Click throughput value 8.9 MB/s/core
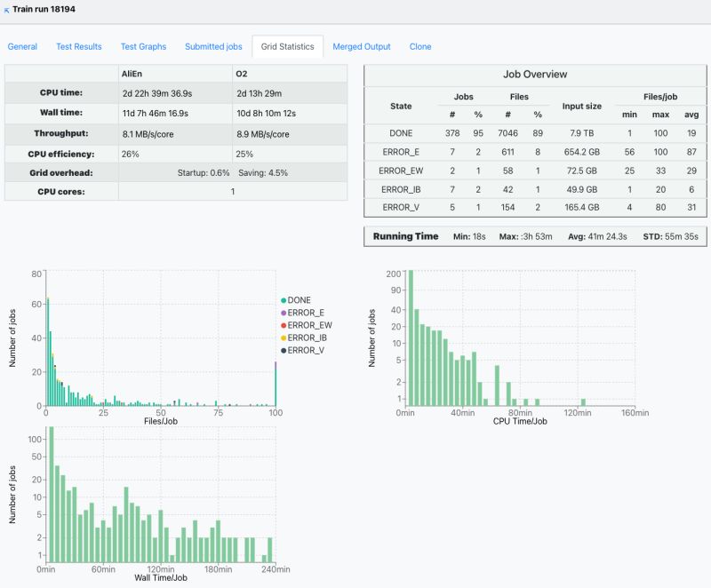The image size is (711, 588). point(262,134)
